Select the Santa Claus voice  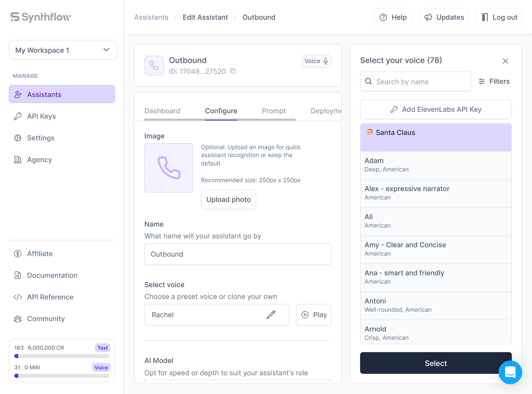pyautogui.click(x=435, y=137)
